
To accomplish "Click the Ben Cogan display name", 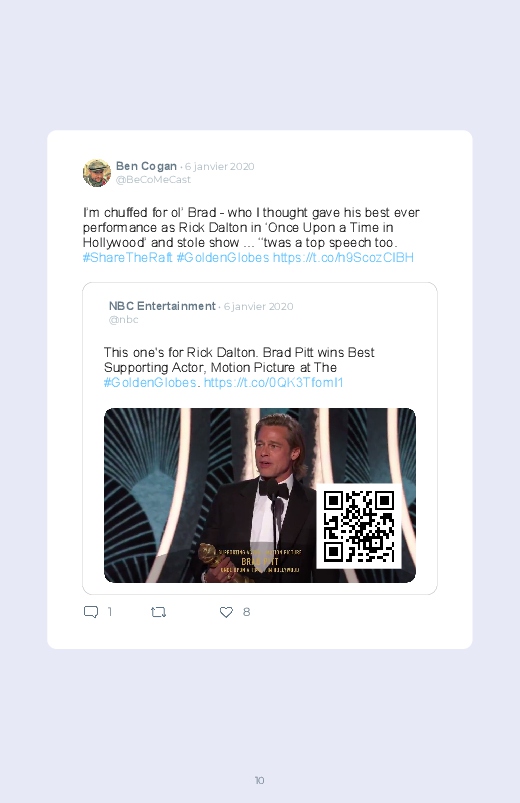I will [x=146, y=166].
